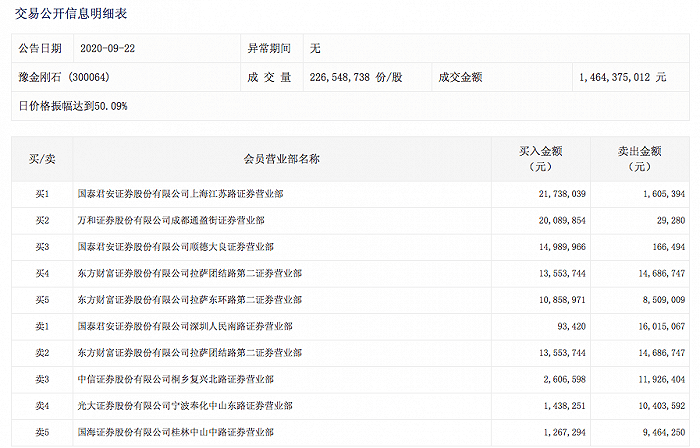Click sell amount 1,605,394
The width and height of the screenshot is (700, 448).
(664, 194)
